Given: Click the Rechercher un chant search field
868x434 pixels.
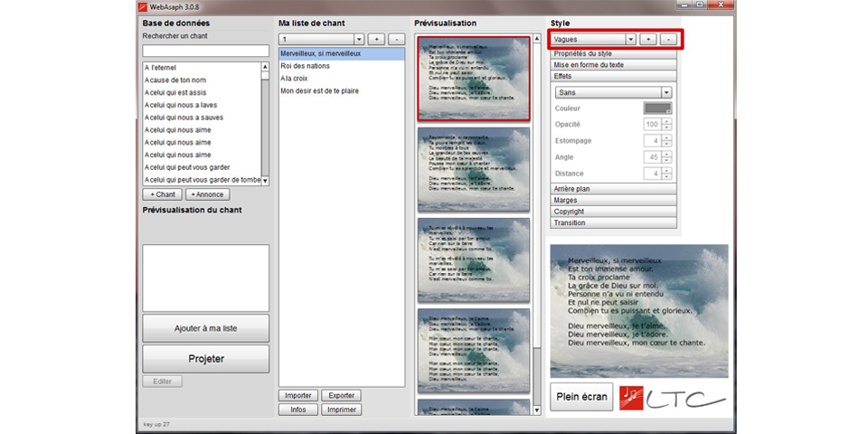Looking at the screenshot, I should tap(206, 51).
